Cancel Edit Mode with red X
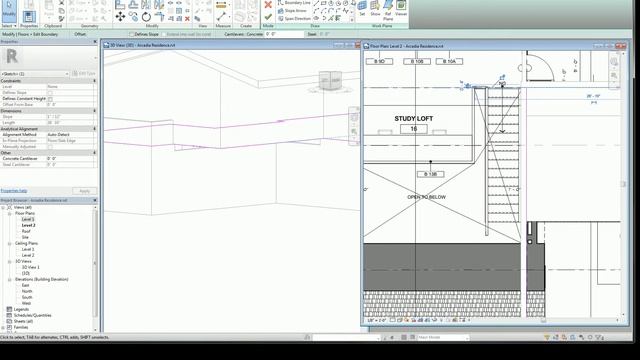Image resolution: width=640 pixels, height=360 pixels. (268, 5)
